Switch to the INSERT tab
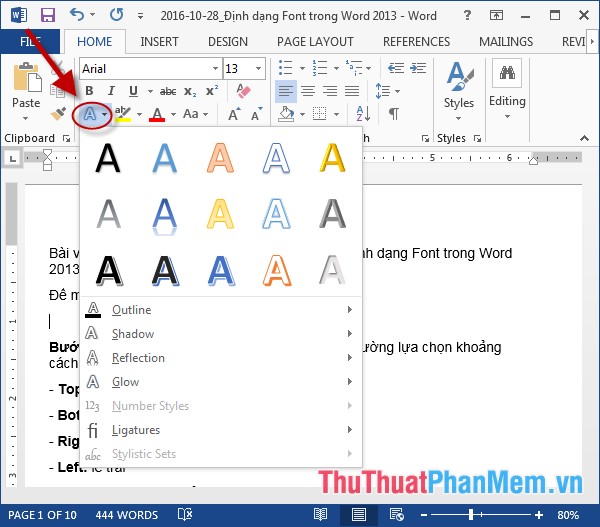 coord(159,41)
